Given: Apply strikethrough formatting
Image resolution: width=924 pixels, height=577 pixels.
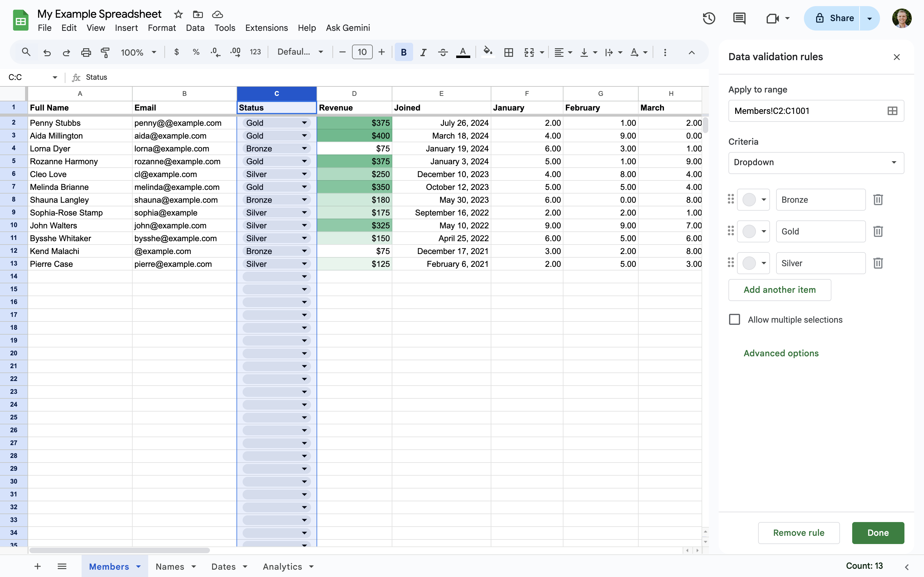Looking at the screenshot, I should tap(442, 52).
